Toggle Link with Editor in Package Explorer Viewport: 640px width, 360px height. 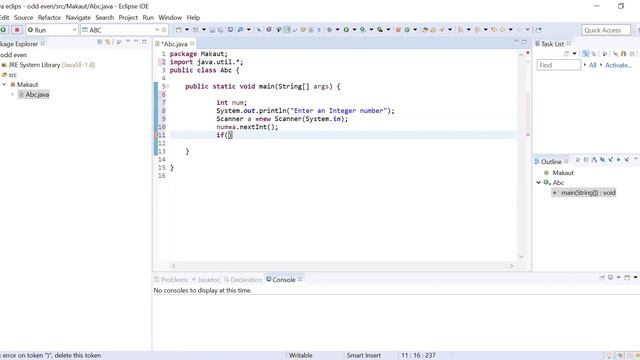[x=108, y=42]
